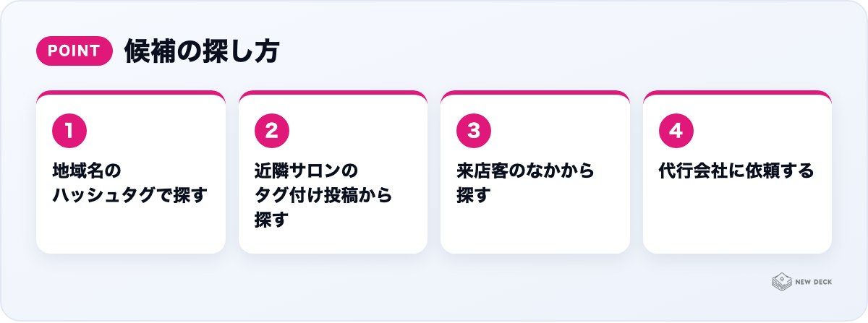Select the first card's empty lower area
Image resolution: width=868 pixels, height=323 pixels.
[131, 230]
